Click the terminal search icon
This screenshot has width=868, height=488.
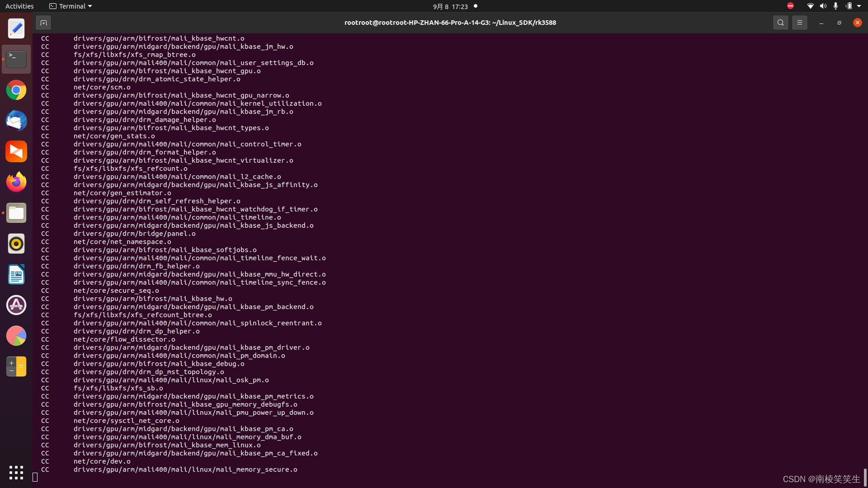pyautogui.click(x=780, y=23)
